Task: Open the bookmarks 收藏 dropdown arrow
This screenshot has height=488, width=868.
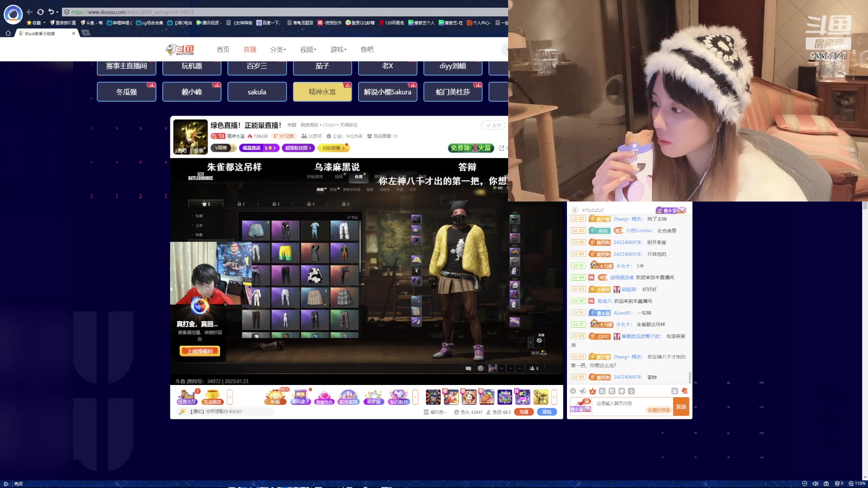Action: tap(44, 23)
